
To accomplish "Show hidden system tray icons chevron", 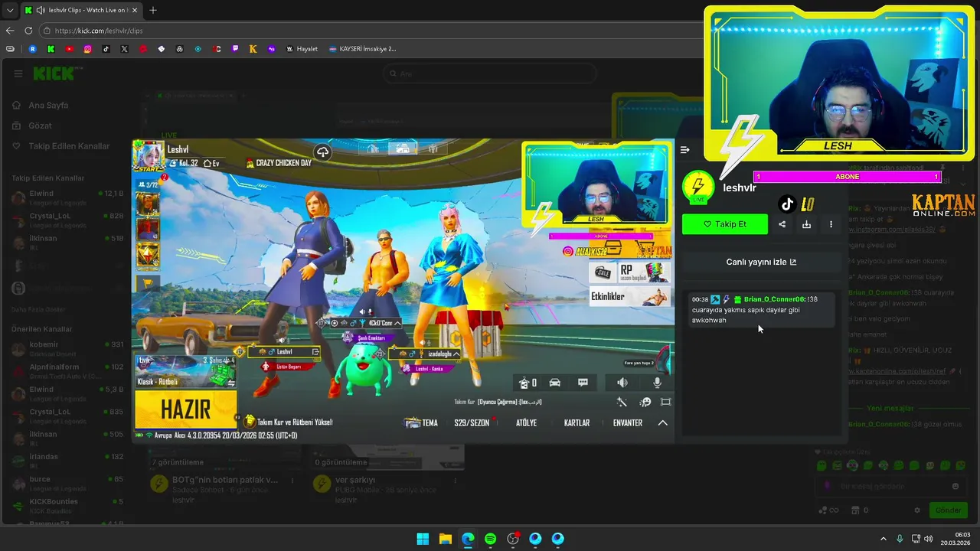I will tap(883, 539).
